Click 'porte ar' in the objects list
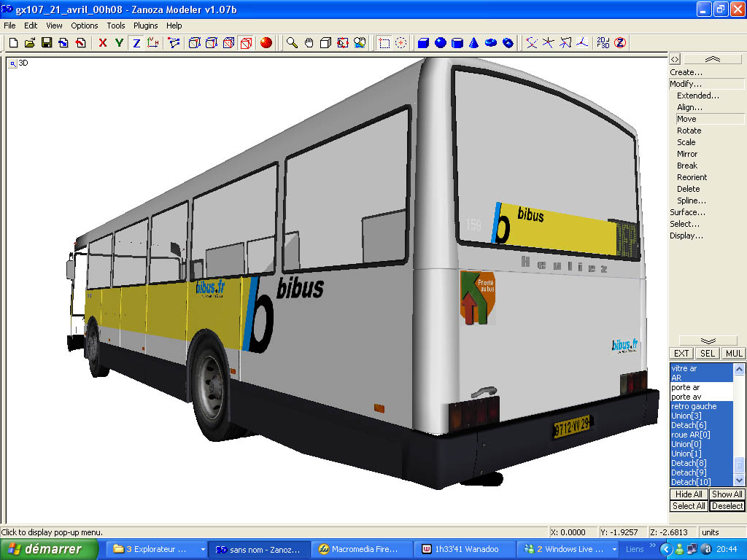Viewport: 747px width, 560px height. [x=701, y=387]
